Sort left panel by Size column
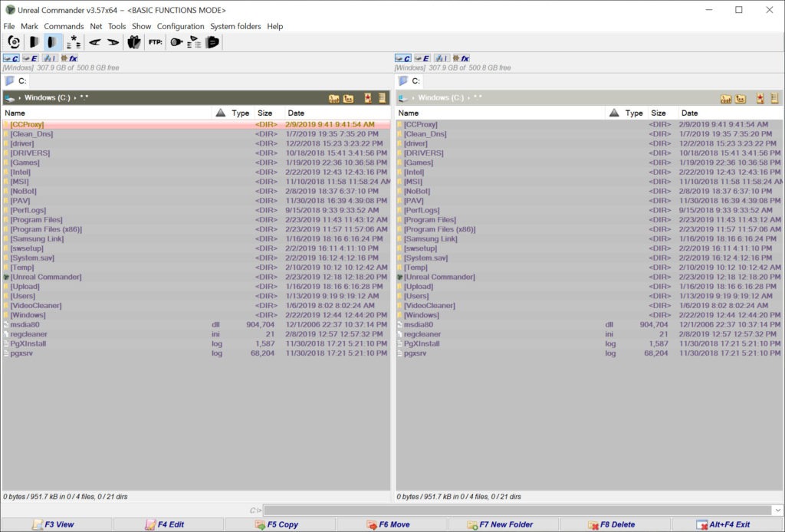Screen dimensions: 785x532 [x=269, y=113]
